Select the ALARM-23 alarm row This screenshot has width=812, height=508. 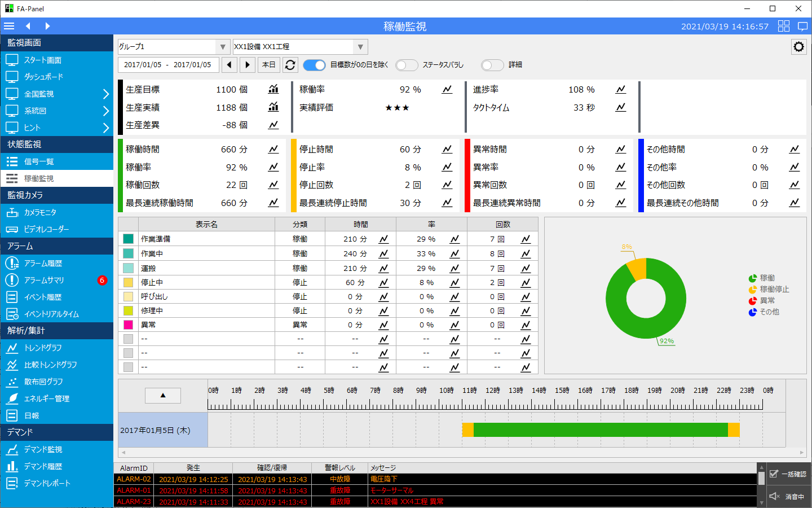(x=435, y=502)
